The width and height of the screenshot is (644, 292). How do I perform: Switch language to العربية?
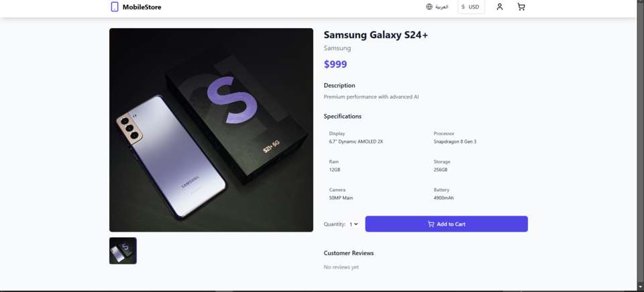point(442,7)
